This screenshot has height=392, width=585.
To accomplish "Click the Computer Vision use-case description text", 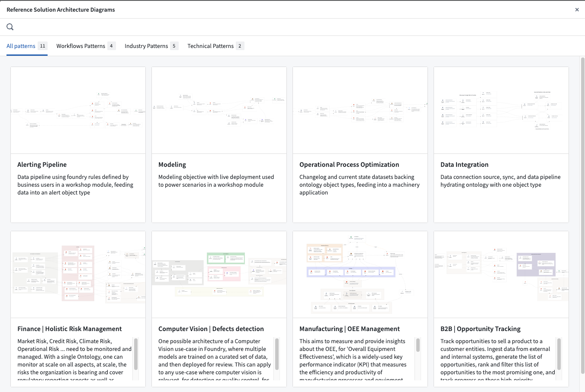I will (215, 360).
